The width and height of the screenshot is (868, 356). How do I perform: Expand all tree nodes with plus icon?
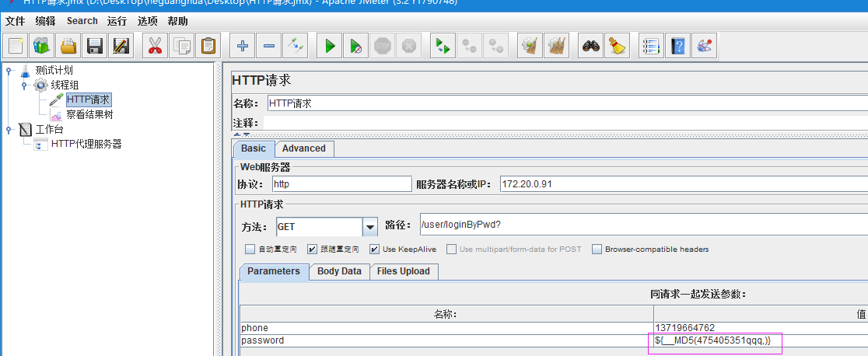pyautogui.click(x=242, y=45)
